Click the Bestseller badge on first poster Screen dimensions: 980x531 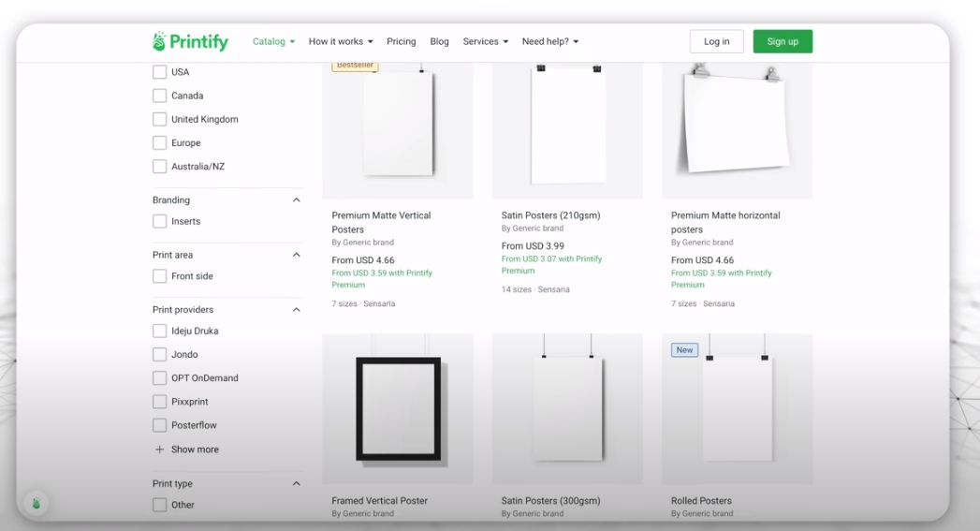[355, 66]
